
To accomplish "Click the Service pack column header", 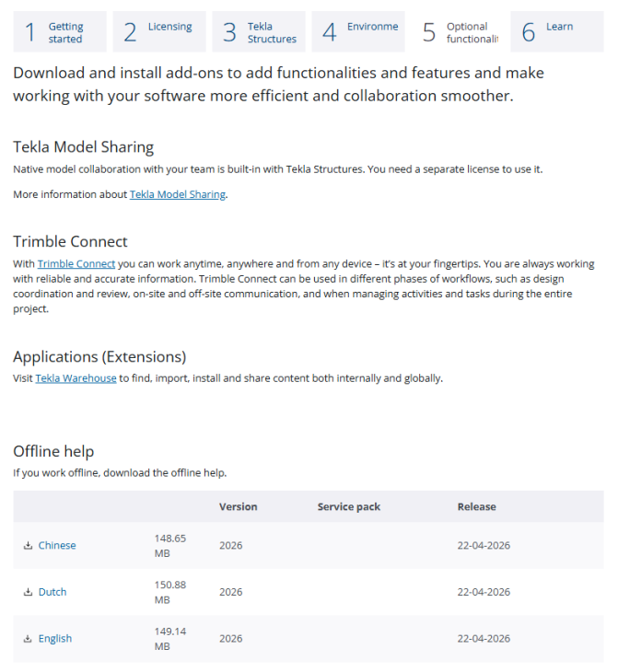I will (349, 507).
